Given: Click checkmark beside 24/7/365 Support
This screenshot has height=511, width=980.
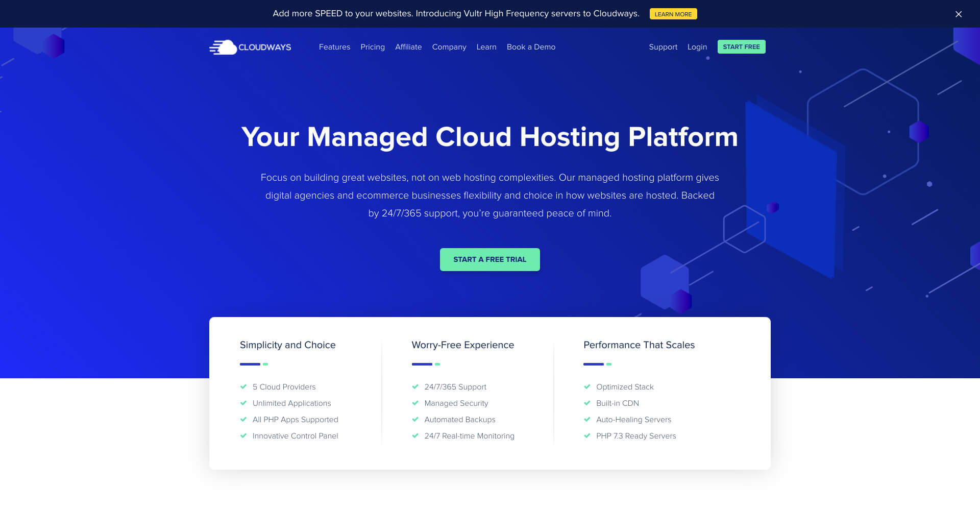Looking at the screenshot, I should pos(415,386).
